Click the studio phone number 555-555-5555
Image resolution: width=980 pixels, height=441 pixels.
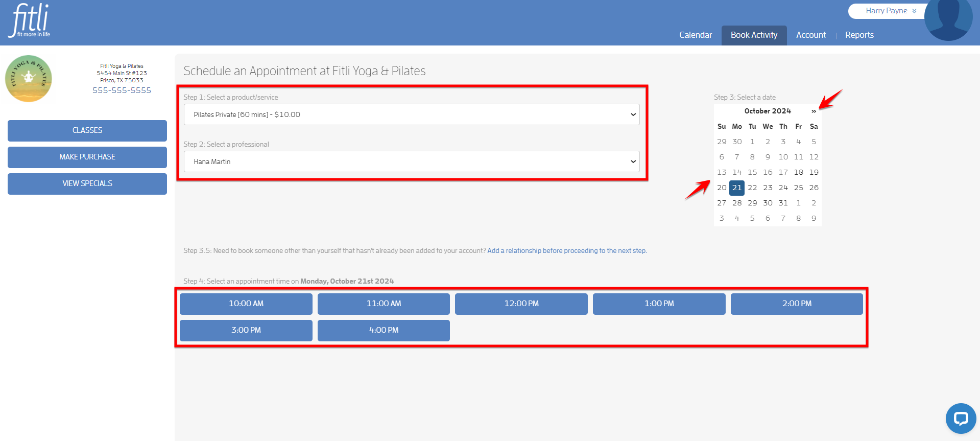122,90
